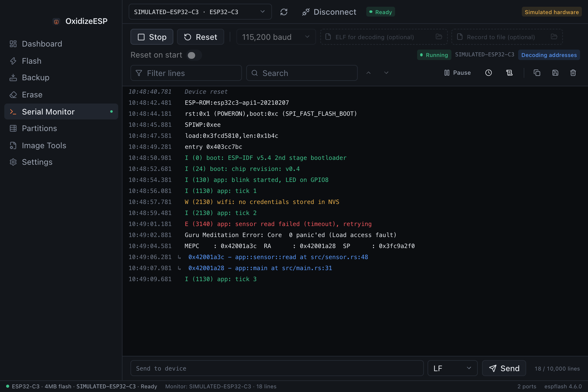Focus the Search input field
The height and width of the screenshot is (392, 588).
pyautogui.click(x=302, y=73)
